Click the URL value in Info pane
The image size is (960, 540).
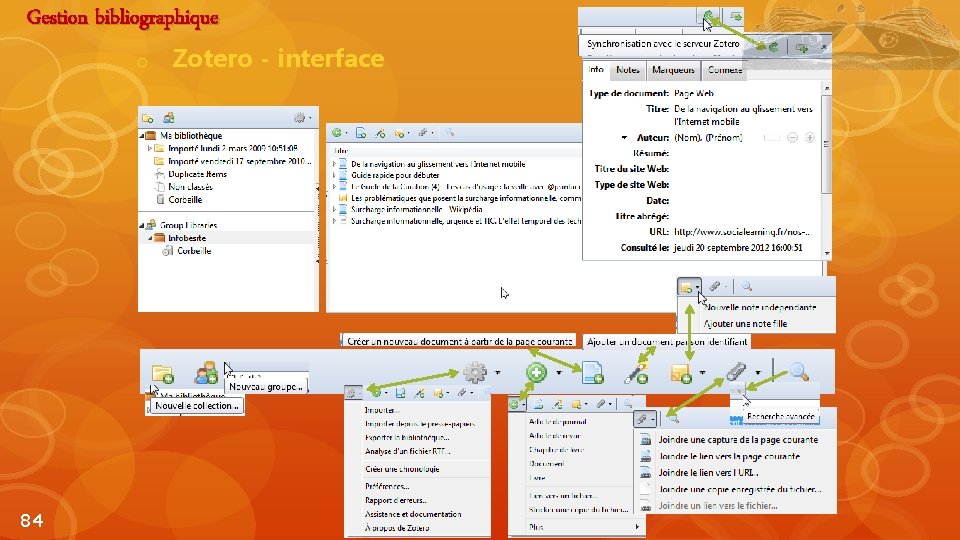click(742, 232)
